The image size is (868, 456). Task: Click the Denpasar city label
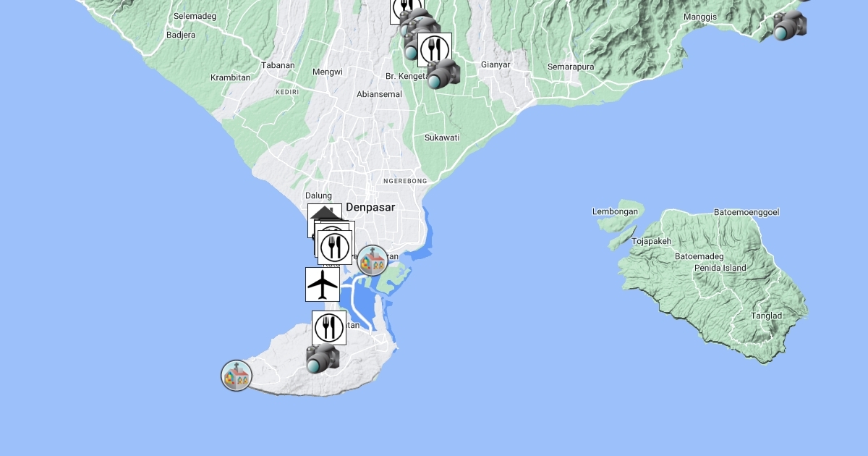(x=370, y=207)
